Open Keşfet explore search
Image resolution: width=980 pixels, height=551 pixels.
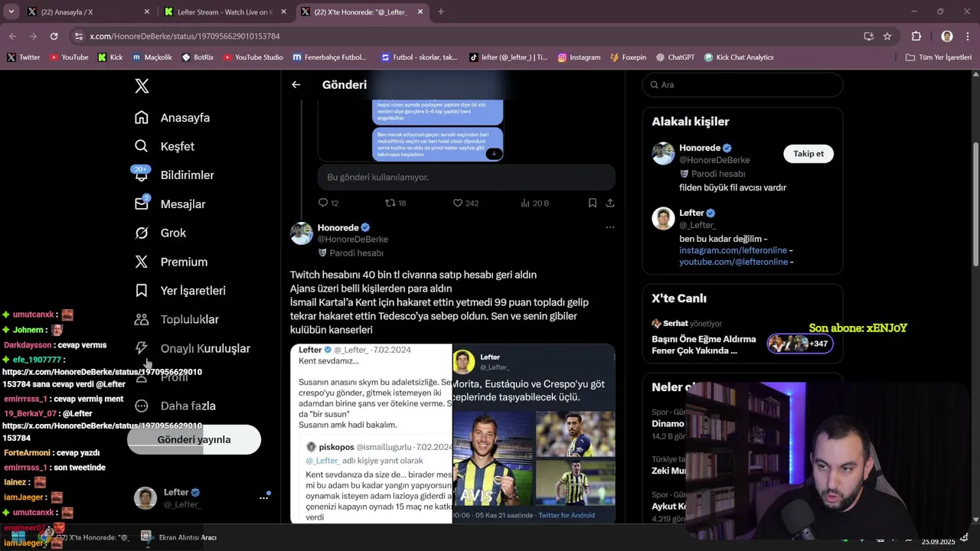tap(165, 146)
